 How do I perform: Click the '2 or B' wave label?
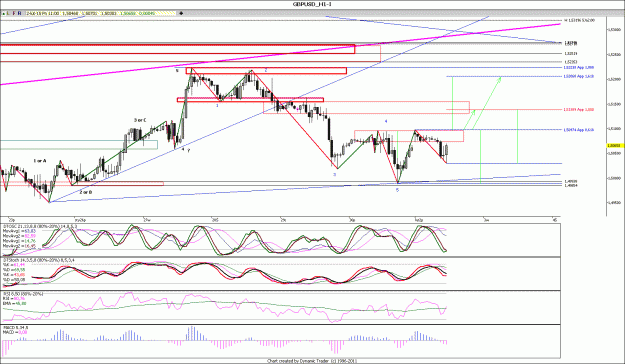pos(86,192)
